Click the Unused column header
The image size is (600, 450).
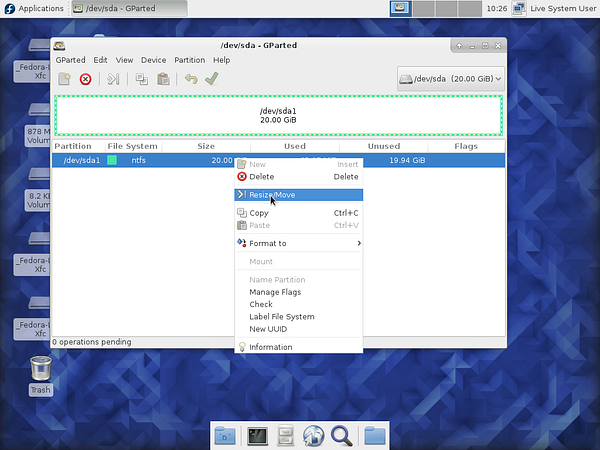coord(383,146)
